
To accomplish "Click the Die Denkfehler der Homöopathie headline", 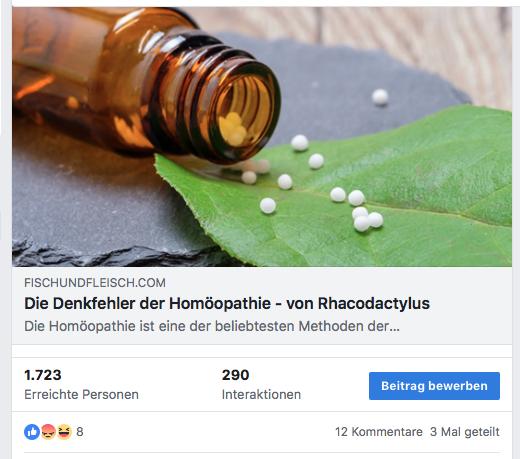I will tap(227, 303).
